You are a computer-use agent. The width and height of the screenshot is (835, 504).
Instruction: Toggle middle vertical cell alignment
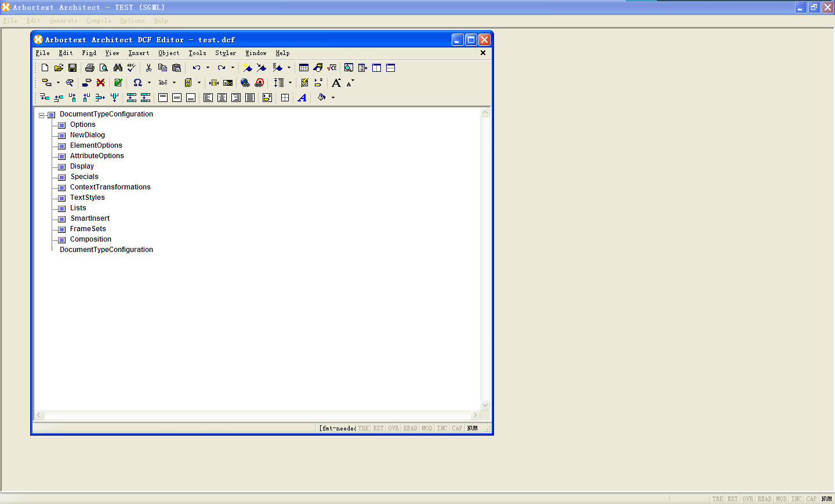[x=177, y=98]
